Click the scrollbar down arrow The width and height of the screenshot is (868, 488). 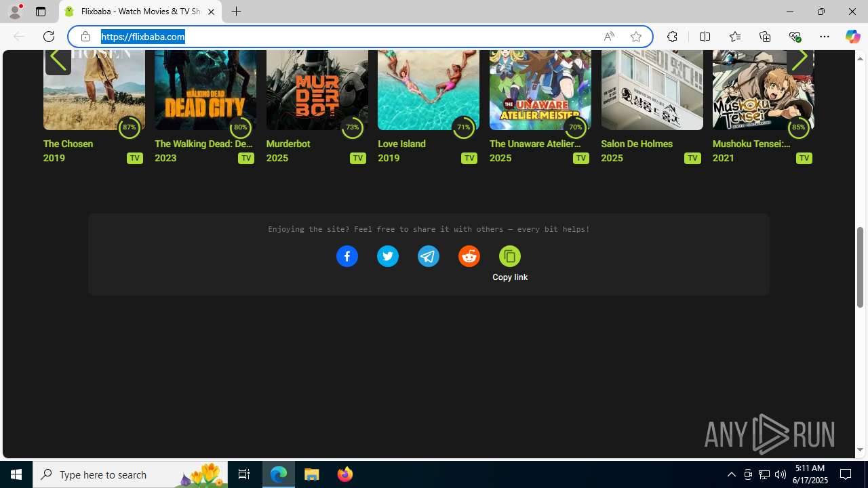[860, 450]
